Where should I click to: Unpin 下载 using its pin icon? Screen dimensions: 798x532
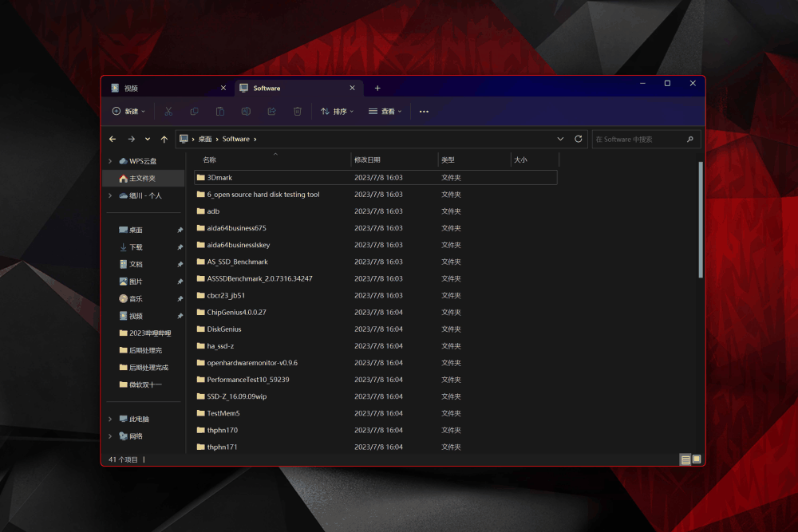point(180,247)
